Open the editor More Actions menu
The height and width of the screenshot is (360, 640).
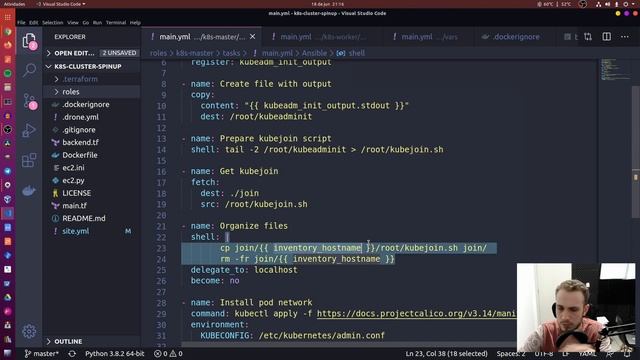(x=625, y=37)
